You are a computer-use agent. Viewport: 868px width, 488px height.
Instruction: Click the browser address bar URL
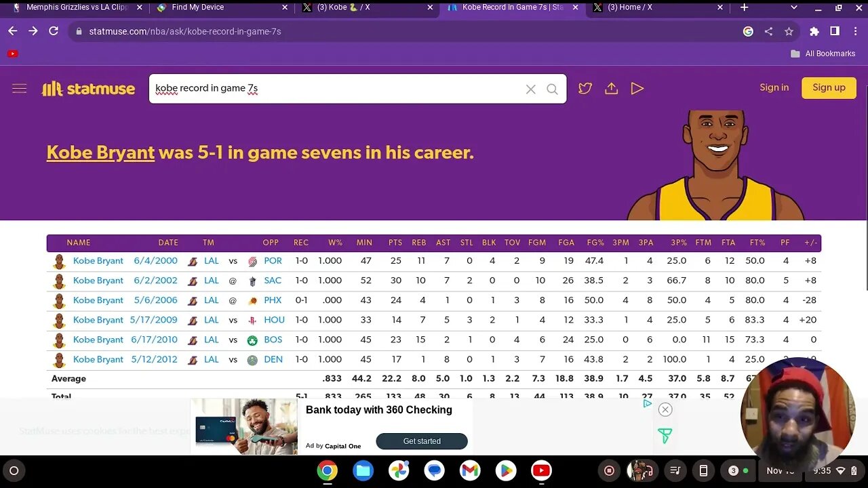coord(185,31)
